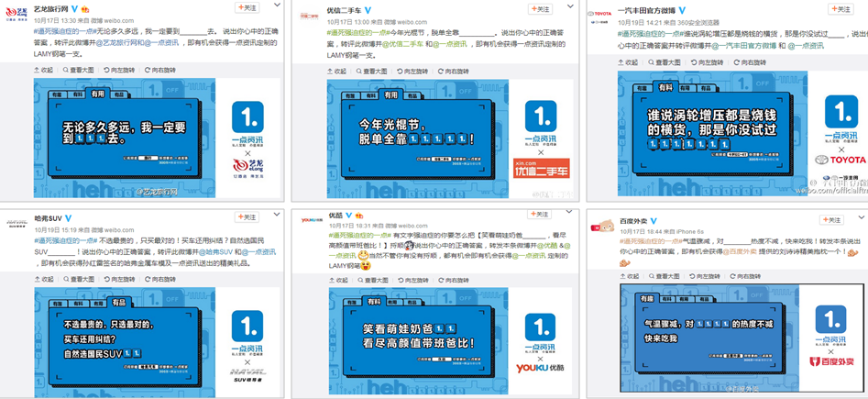Screen dimensions: 868x399
Task: Follow 哈弗SUV using the +关注 button
Action: 247,217
